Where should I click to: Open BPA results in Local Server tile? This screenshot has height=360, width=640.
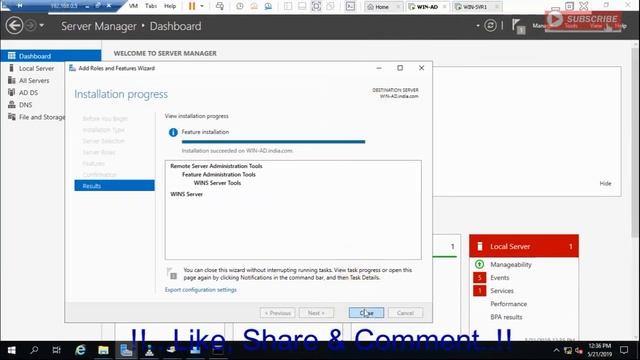coord(506,317)
